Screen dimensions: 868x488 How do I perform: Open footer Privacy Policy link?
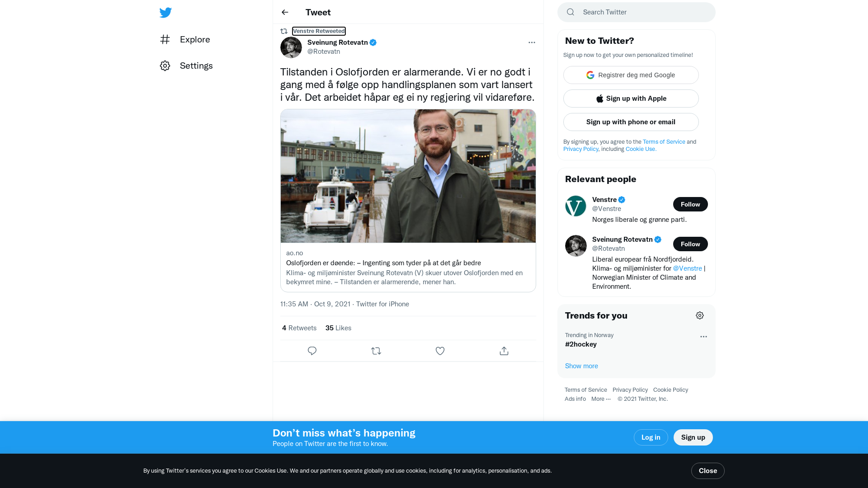pos(630,390)
